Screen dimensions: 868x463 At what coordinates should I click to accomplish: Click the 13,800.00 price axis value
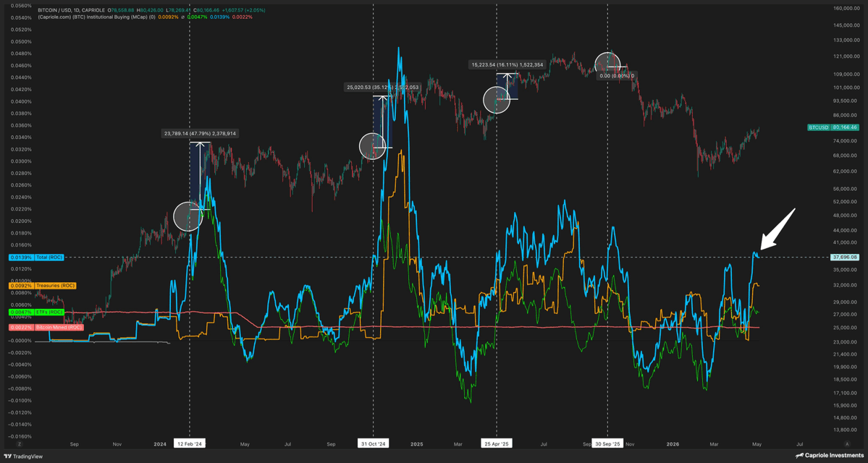[x=846, y=429]
